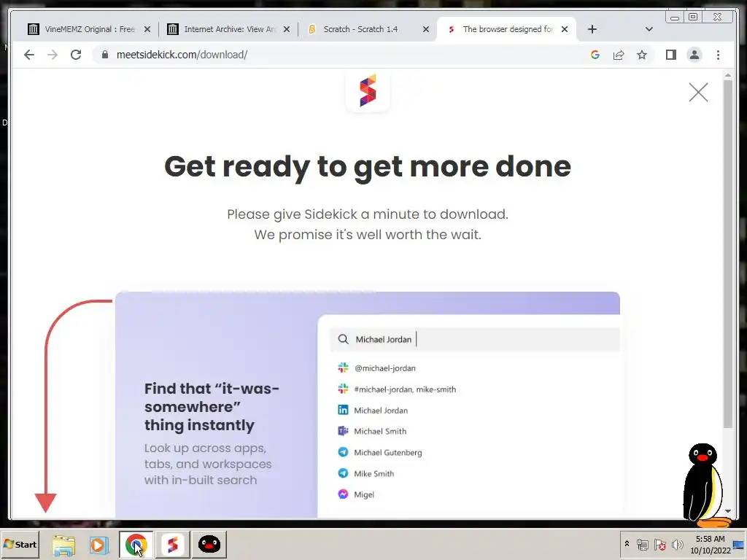Click the scrollbar down arrow
The width and height of the screenshot is (747, 560).
(727, 510)
